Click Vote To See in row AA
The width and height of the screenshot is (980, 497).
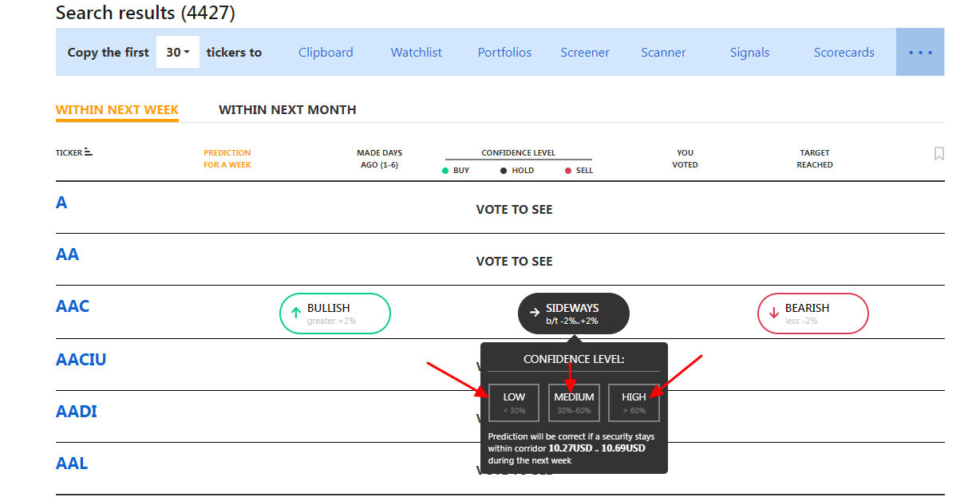[x=514, y=262]
